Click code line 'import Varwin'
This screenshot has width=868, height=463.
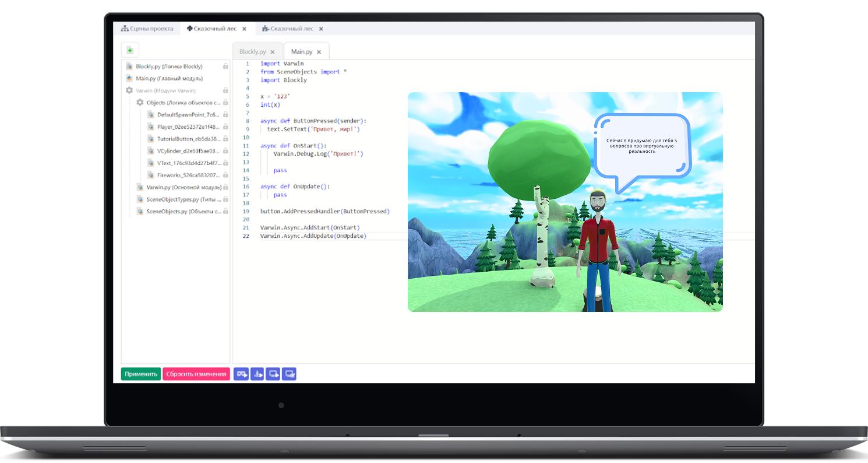pos(282,64)
